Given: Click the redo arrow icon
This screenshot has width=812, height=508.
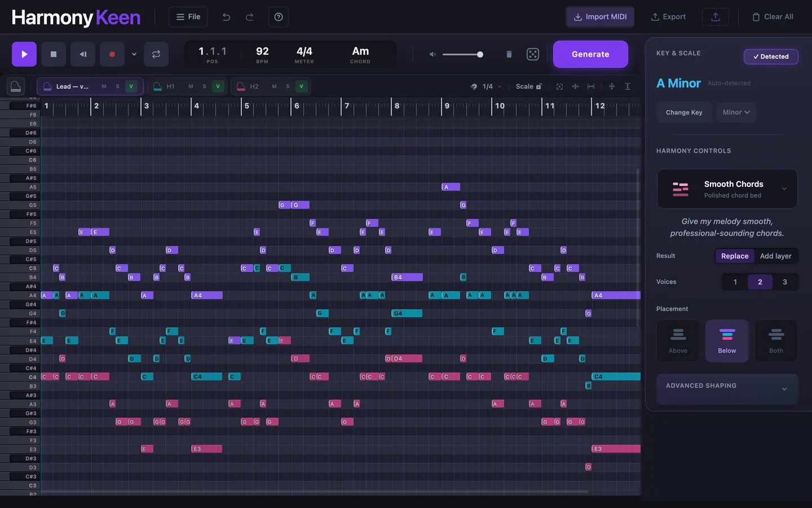Looking at the screenshot, I should 249,17.
